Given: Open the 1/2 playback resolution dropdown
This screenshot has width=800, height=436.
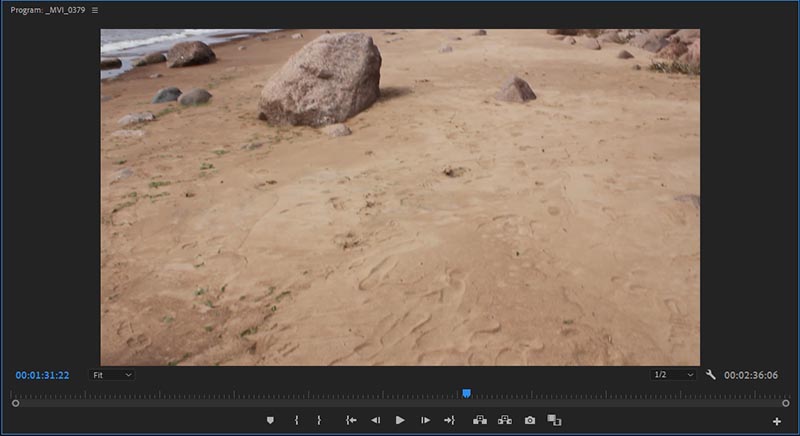Looking at the screenshot, I should point(673,375).
